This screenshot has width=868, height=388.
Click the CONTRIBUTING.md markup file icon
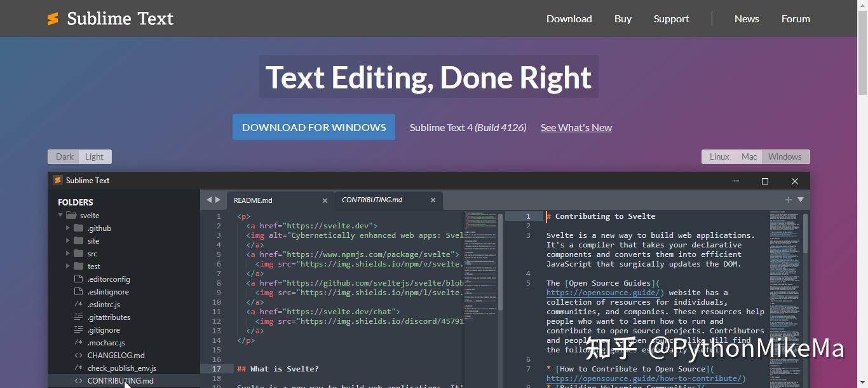79,380
